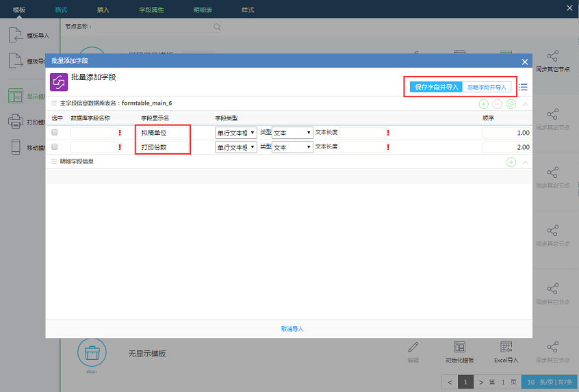Check the checkbox for 打印份数 row
This screenshot has height=392, width=579.
coord(55,147)
